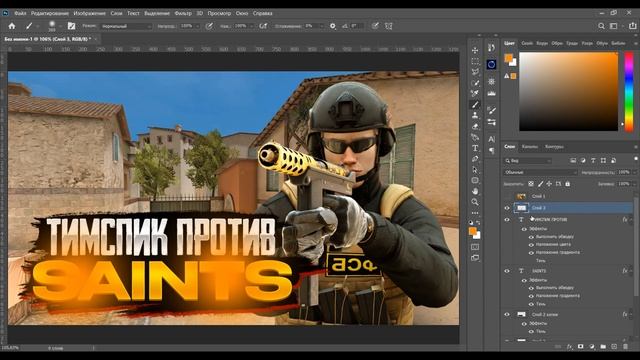Image resolution: width=640 pixels, height=360 pixels.
Task: Hide the Слой 3 layer
Action: point(507,208)
